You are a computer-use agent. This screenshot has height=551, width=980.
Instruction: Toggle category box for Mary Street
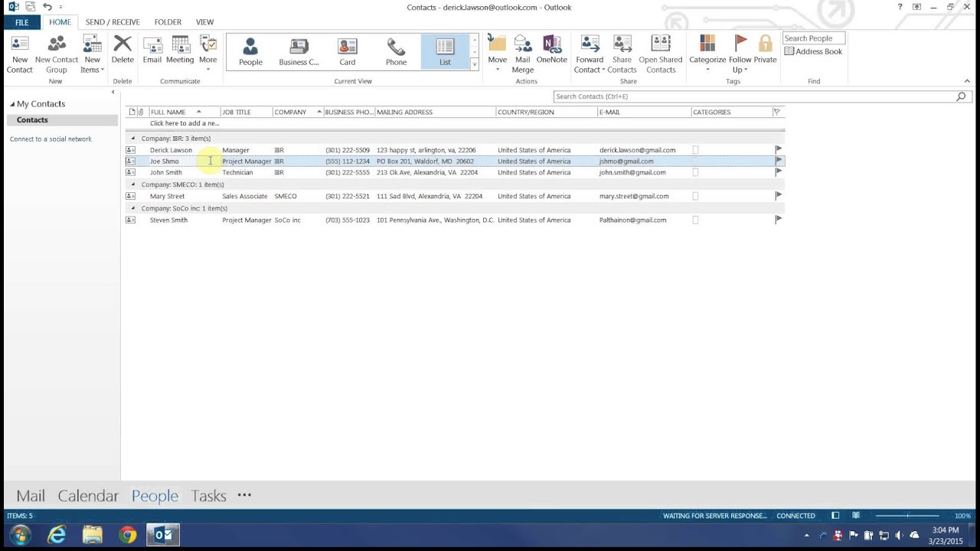(x=695, y=196)
